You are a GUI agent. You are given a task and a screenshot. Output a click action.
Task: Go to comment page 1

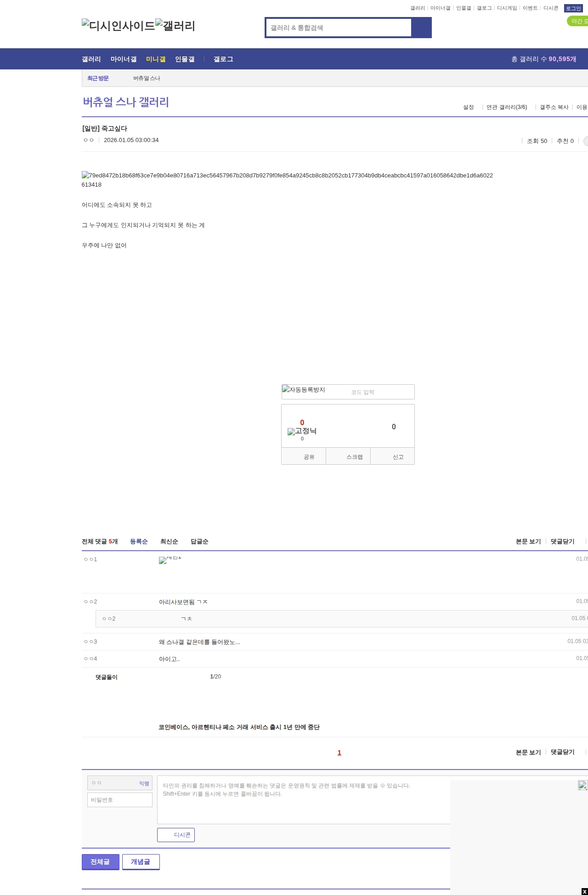339,752
